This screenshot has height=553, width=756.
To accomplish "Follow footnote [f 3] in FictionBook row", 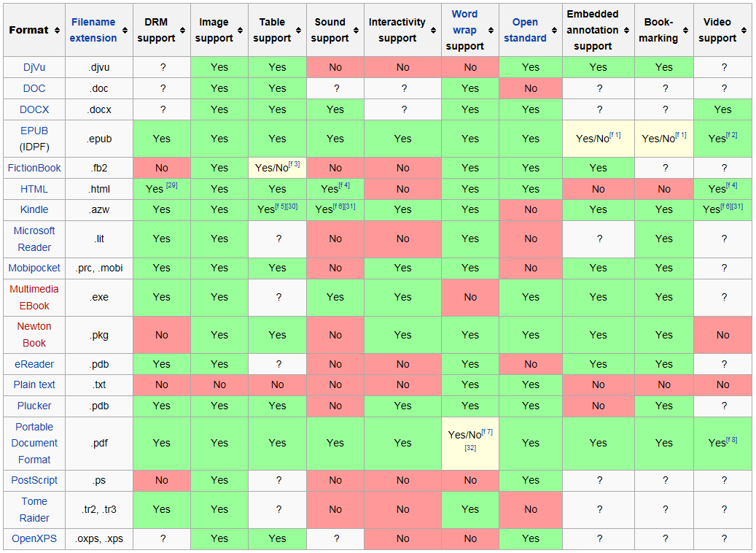I will click(294, 164).
